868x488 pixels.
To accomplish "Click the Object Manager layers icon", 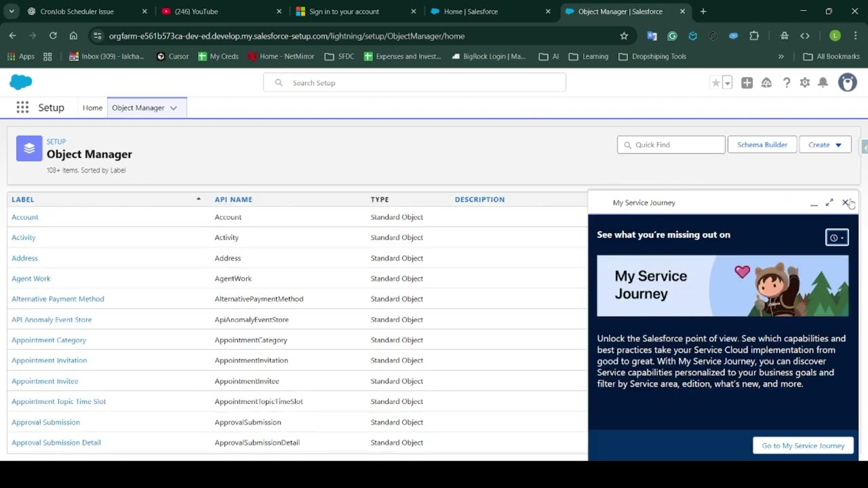I will (29, 148).
